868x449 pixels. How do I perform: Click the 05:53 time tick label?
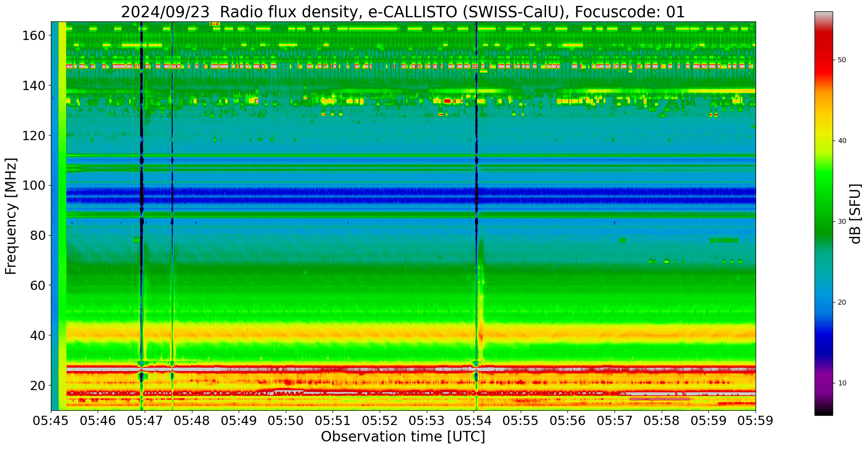click(427, 421)
